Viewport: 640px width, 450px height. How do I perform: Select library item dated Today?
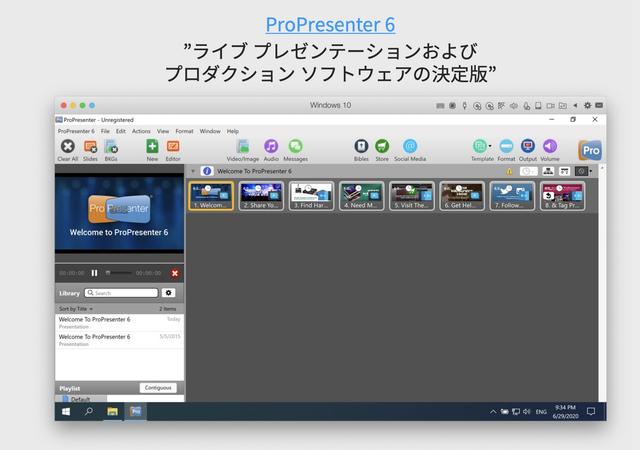coord(119,323)
